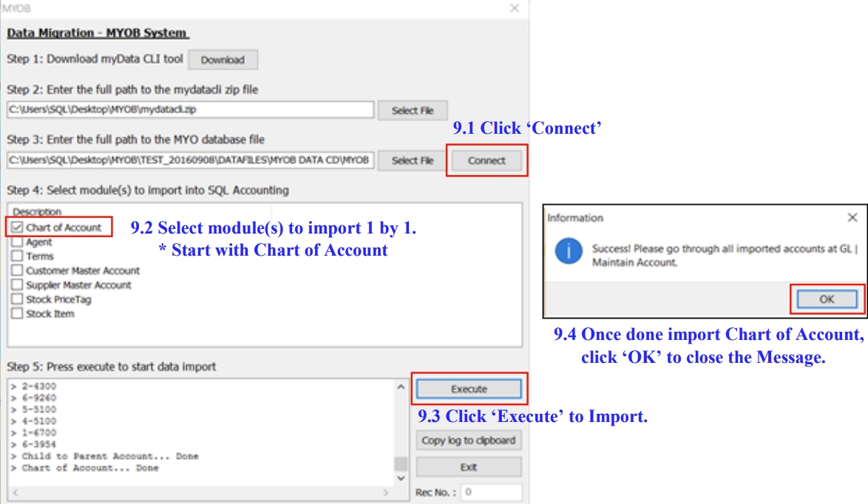Tick the Stock PriceTag checkbox
Screen dimensions: 868x504
[18, 299]
